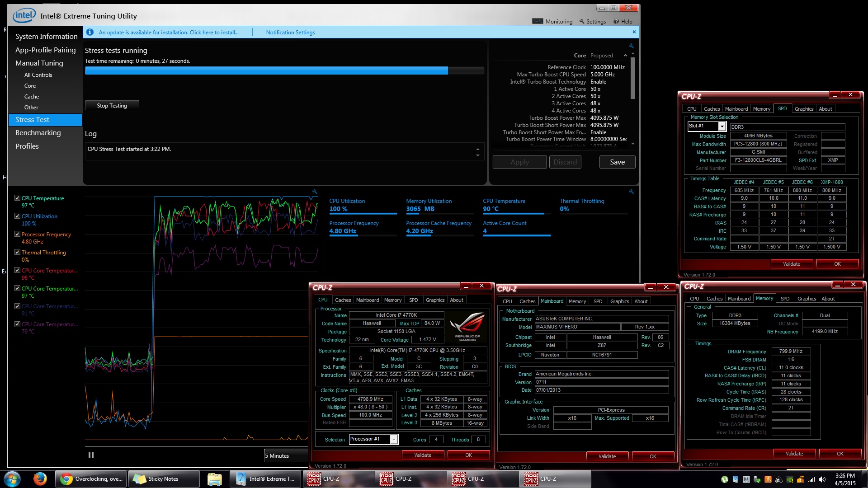This screenshot has height=488, width=868.
Task: Click Save proposed settings button
Action: (x=617, y=162)
